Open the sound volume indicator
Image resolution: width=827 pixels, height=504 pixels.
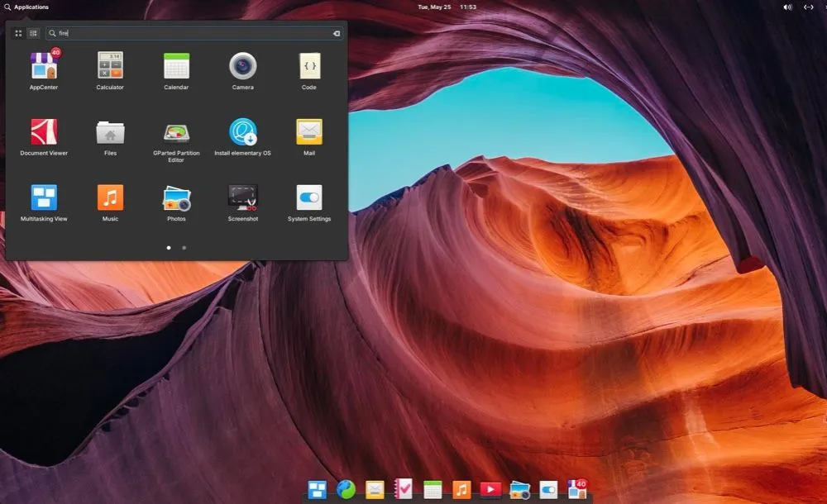[x=787, y=7]
